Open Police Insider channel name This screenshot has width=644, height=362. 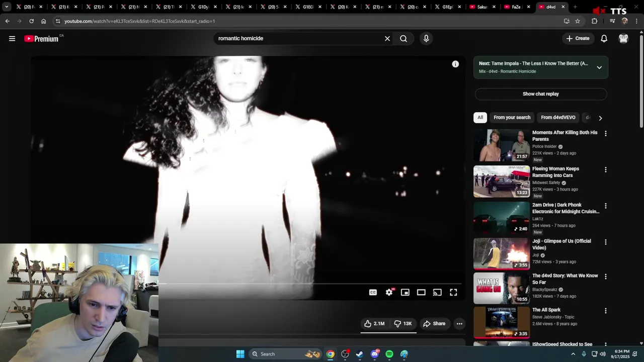[x=544, y=146]
